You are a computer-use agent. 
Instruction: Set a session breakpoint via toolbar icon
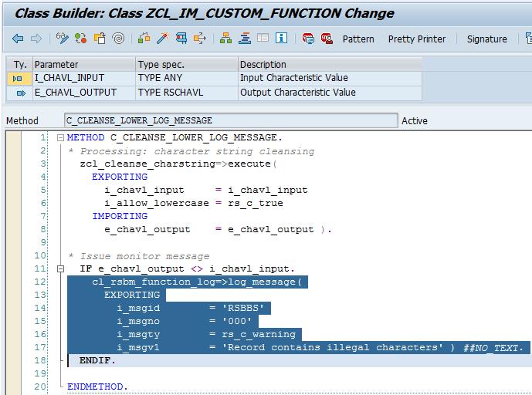308,39
